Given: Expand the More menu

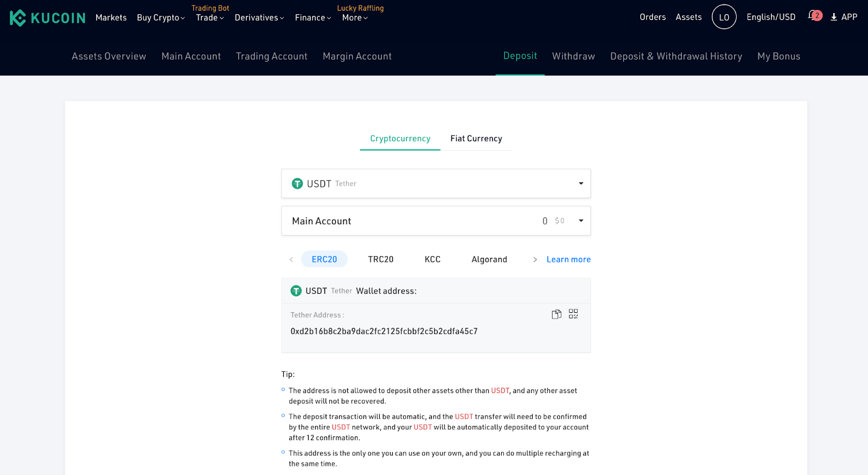Looking at the screenshot, I should 355,17.
